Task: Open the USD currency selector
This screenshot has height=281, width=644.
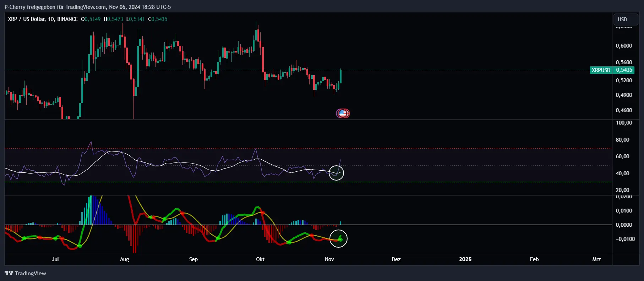Action: [x=626, y=20]
